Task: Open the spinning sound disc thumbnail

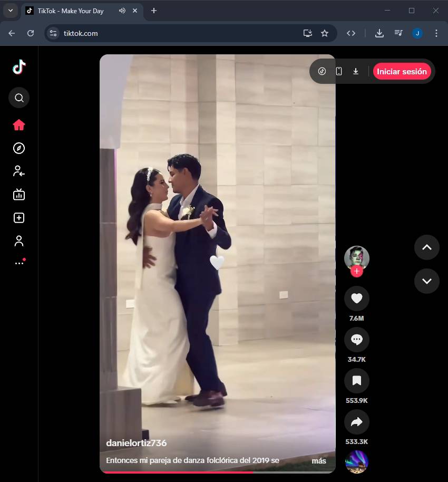Action: [357, 462]
